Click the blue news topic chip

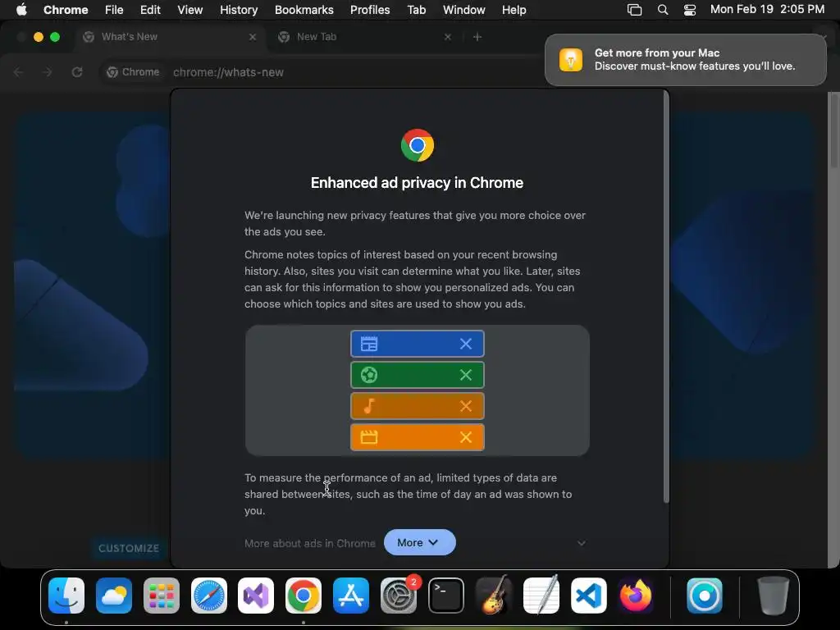[417, 344]
